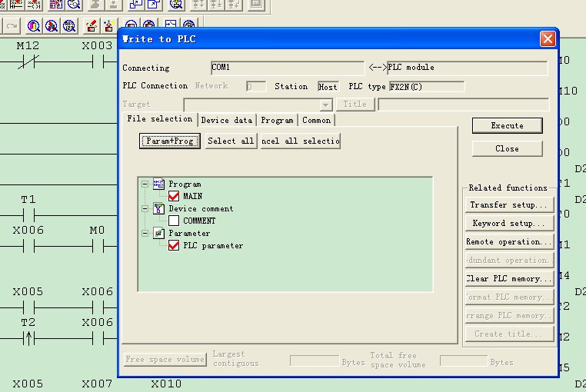The height and width of the screenshot is (392, 586).
Task: Click Cancel all selections button
Action: pos(301,141)
